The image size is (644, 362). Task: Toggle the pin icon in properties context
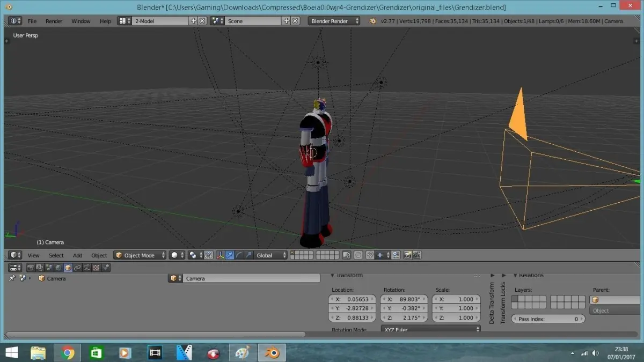[12, 278]
